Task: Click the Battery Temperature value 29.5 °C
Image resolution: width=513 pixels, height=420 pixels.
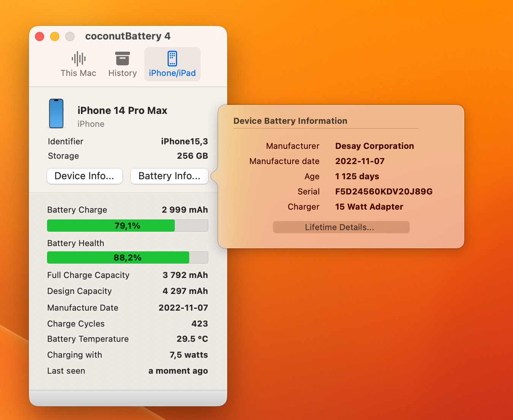Action: tap(192, 339)
